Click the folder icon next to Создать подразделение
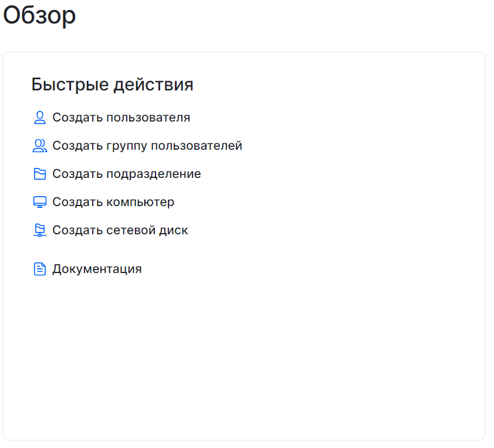 tap(39, 173)
